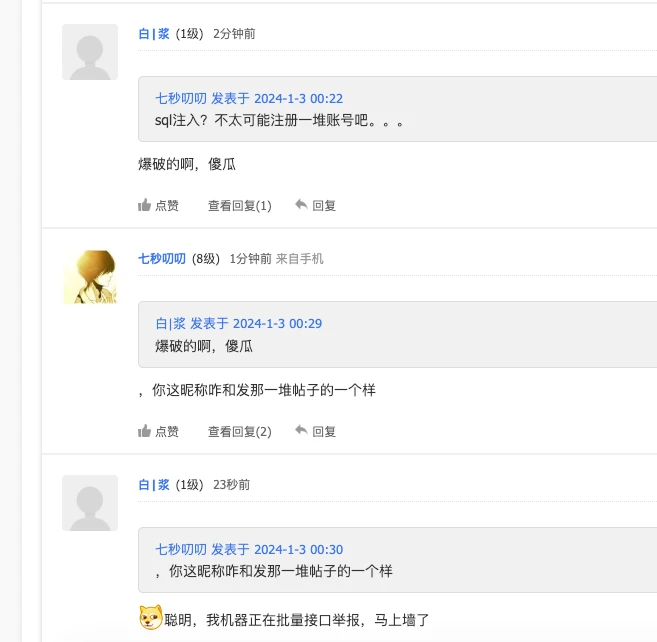
Task: Open gray default avatar of last commenter
Action: 90,503
